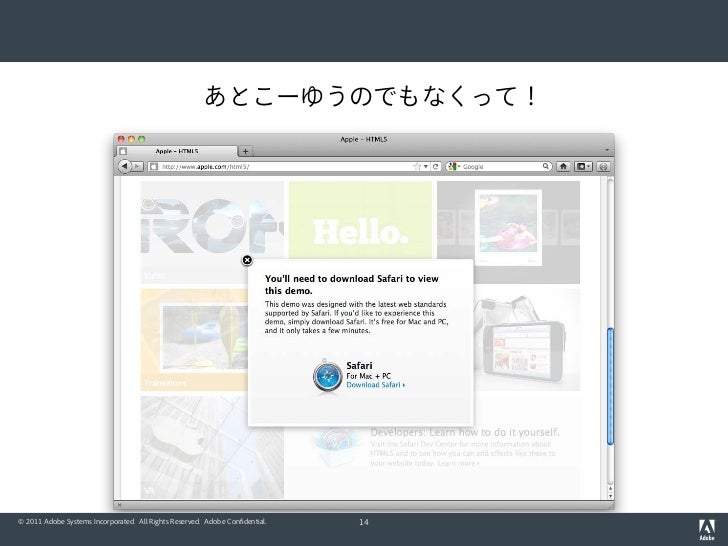This screenshot has width=728, height=546.
Task: Click the reload page icon
Action: pos(436,166)
